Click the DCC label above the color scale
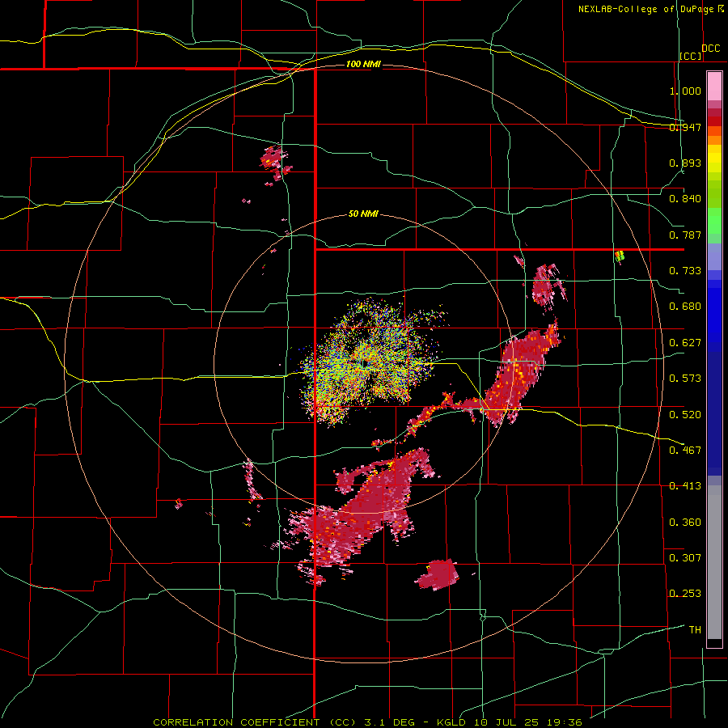728x728 pixels. (711, 49)
